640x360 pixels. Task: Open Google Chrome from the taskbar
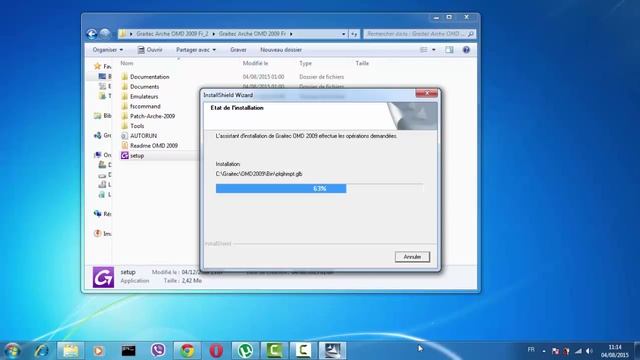tap(187, 351)
